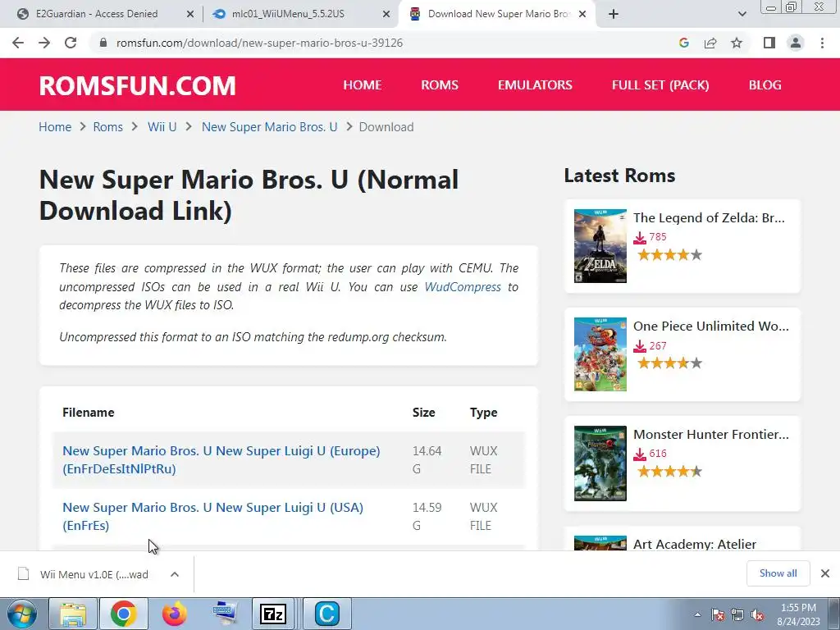This screenshot has width=840, height=630.
Task: Click Home breadcrumb link
Action: [x=55, y=127]
